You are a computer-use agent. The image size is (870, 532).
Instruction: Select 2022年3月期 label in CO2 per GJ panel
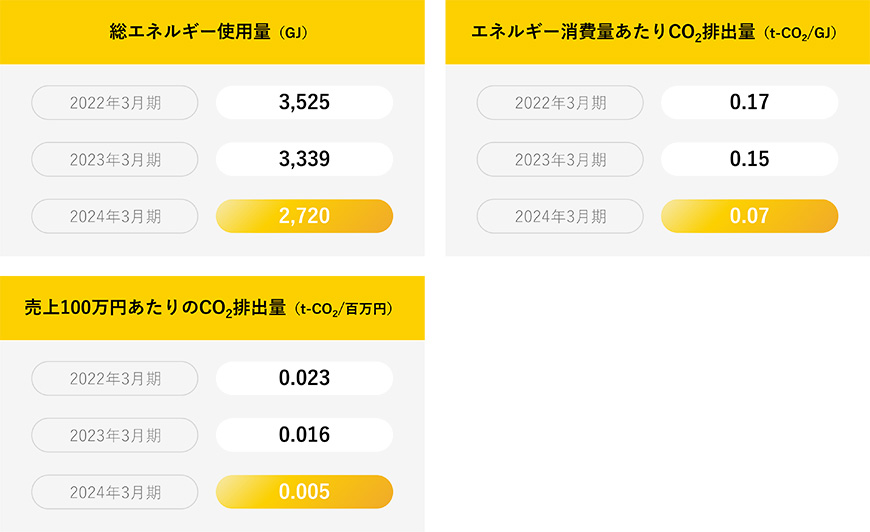click(560, 103)
